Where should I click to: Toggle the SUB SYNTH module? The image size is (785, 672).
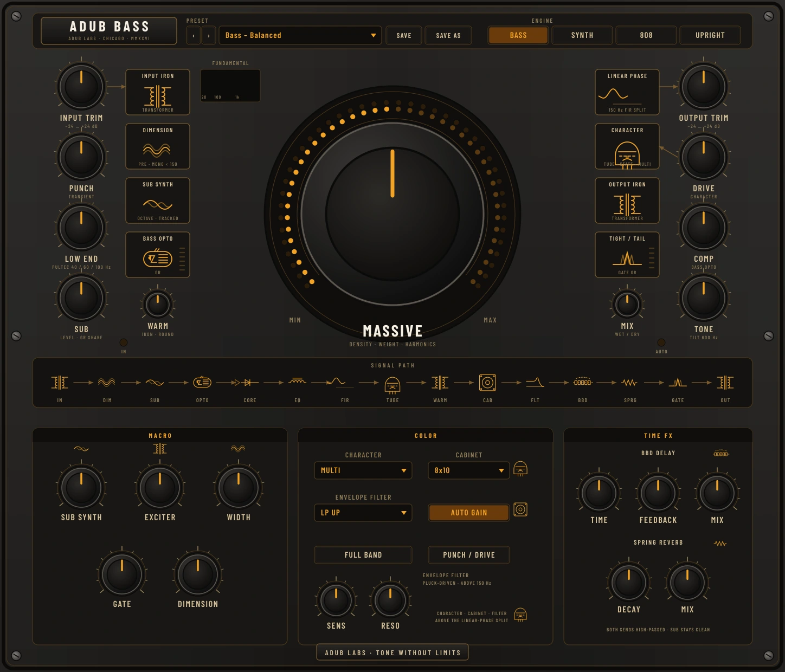(158, 201)
